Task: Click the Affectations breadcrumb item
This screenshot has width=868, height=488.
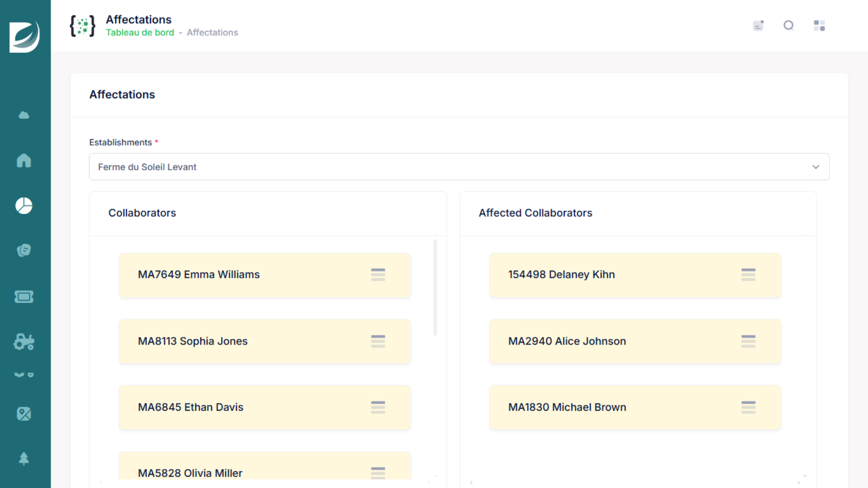Action: pyautogui.click(x=212, y=33)
